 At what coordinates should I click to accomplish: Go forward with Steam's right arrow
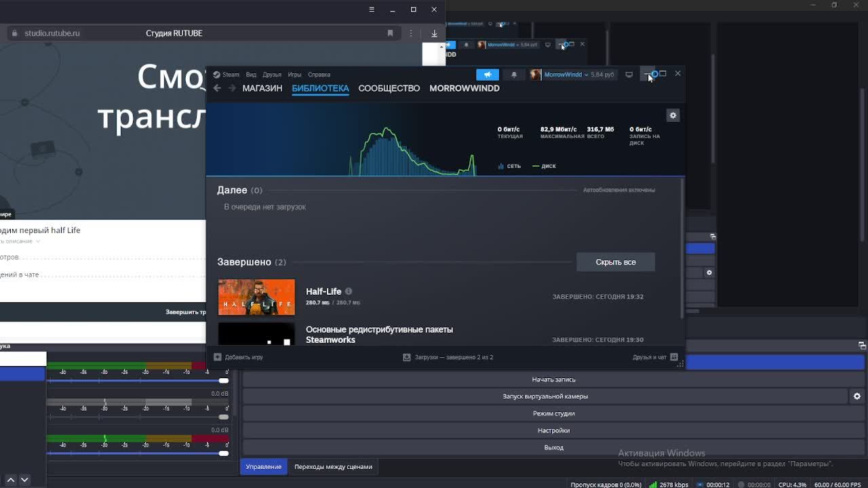click(x=232, y=88)
